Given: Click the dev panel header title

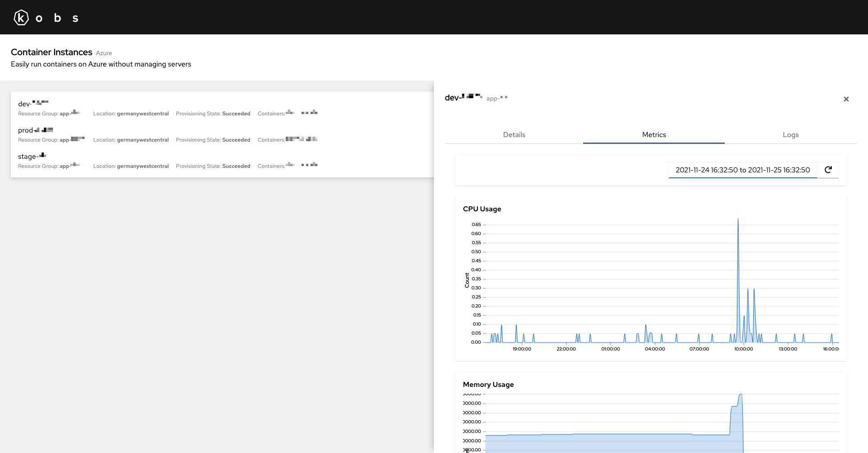Looking at the screenshot, I should tap(464, 97).
